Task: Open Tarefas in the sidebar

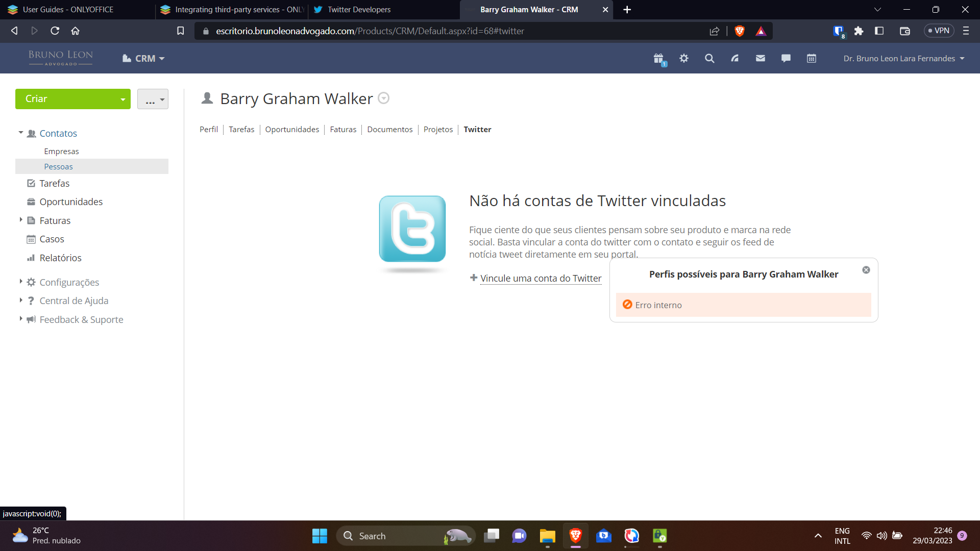Action: 55,184
